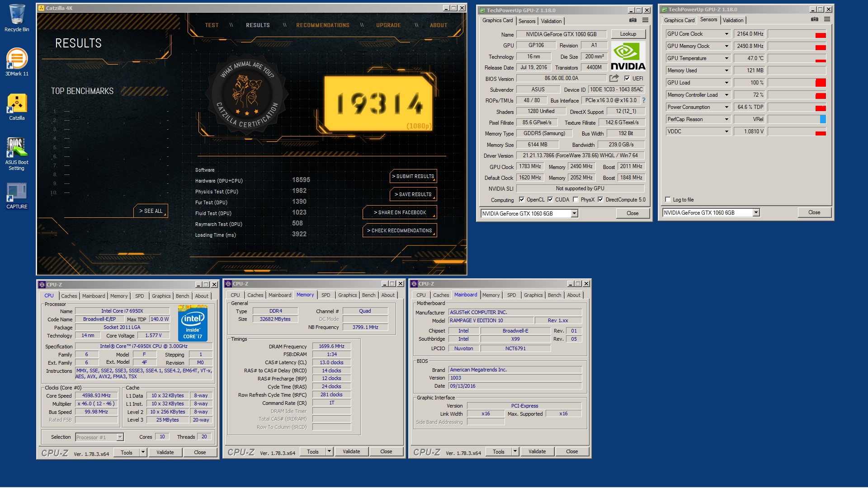Image resolution: width=868 pixels, height=488 pixels.
Task: Toggle the OpenCL checkbox
Action: coord(522,199)
